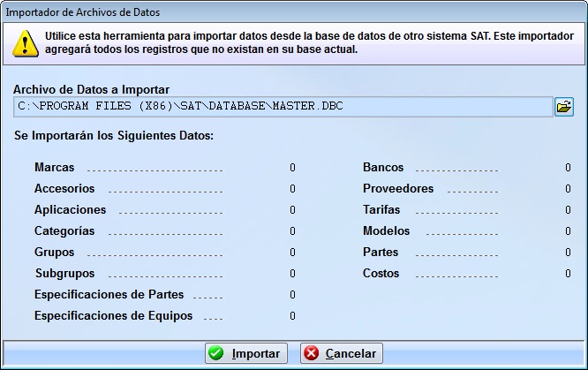Click the red X icon on Cancelar
Screen dimensions: 588x370
tap(311, 353)
